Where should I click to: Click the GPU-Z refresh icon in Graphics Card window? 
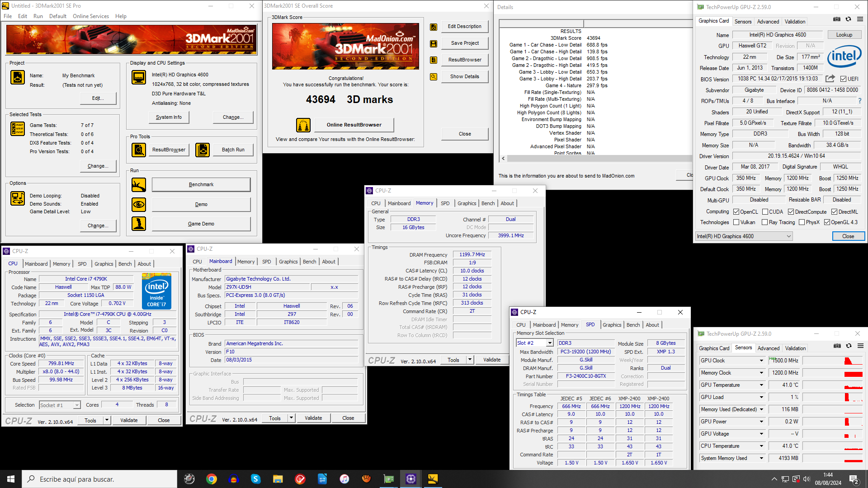(849, 19)
